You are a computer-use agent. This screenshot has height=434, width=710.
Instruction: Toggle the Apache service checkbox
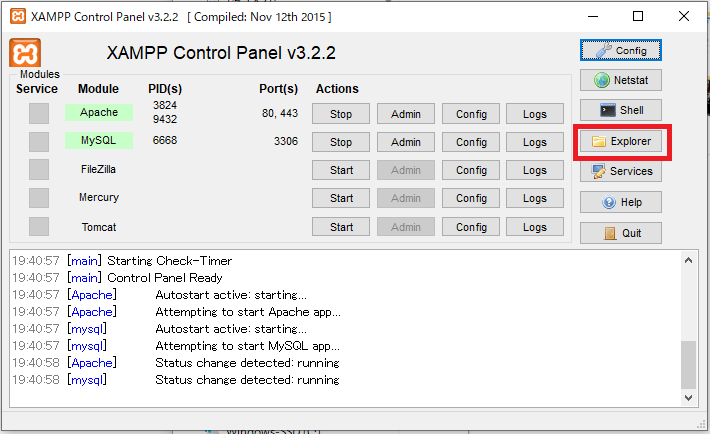click(39, 114)
